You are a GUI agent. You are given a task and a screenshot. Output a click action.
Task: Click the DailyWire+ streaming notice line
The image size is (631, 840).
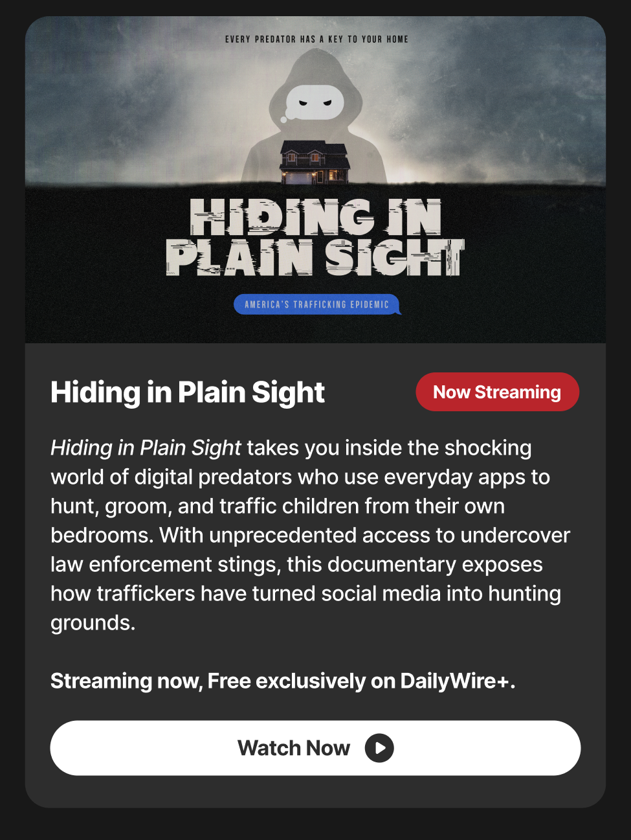pos(283,681)
